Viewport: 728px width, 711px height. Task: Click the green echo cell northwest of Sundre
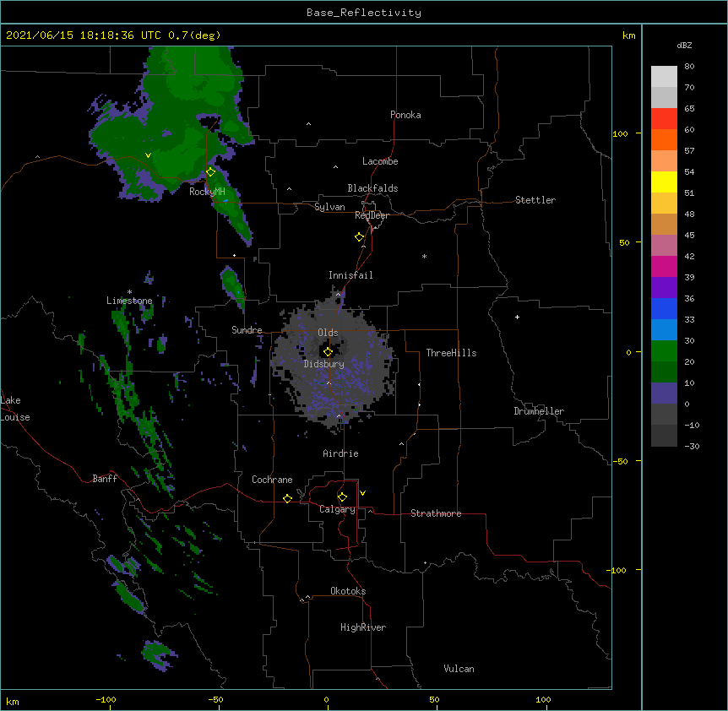[232, 288]
